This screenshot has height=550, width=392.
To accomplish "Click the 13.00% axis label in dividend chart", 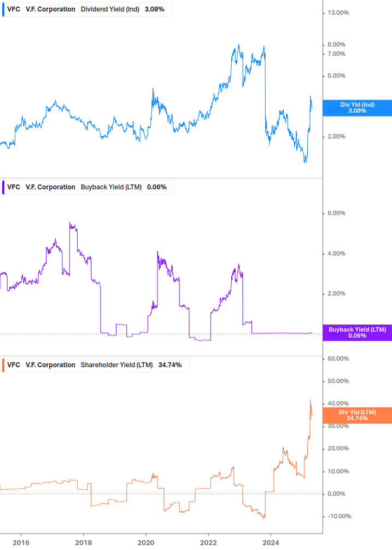I will click(x=338, y=13).
